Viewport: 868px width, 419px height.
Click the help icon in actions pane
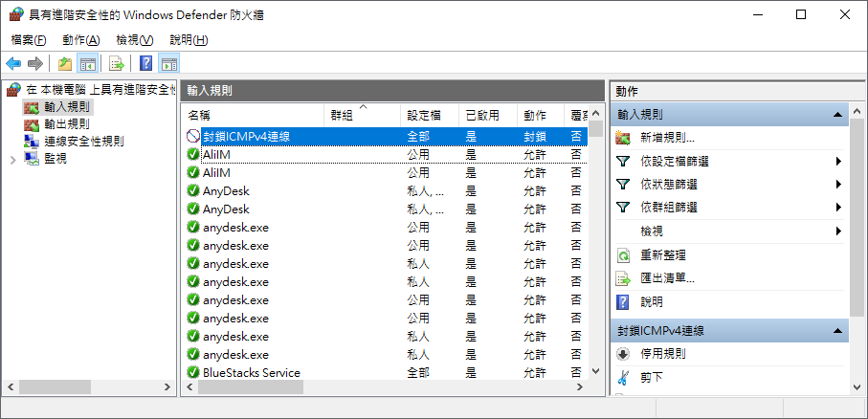click(623, 302)
